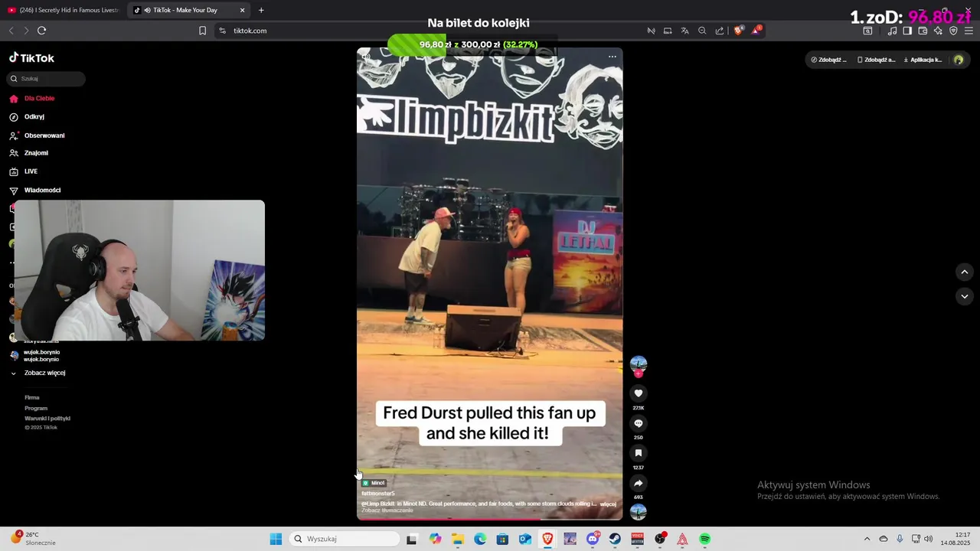Screen dimensions: 980x551
Task: Mute the video with the speaker icon
Action: 366,57
